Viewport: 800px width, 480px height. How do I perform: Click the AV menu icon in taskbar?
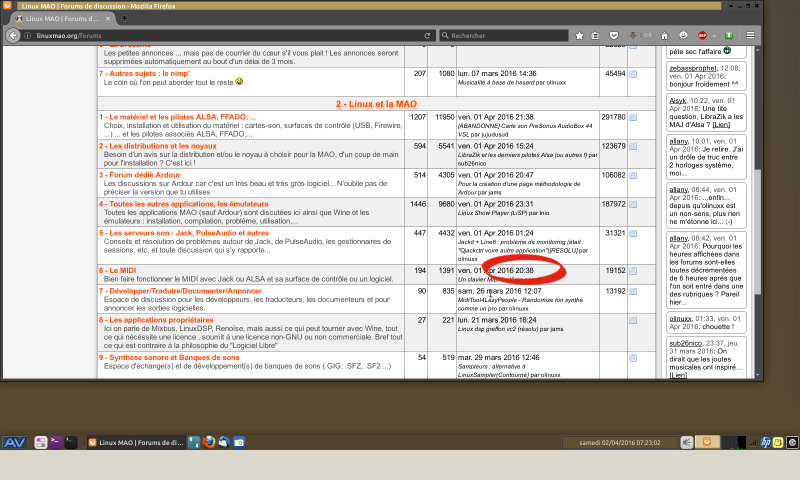(14, 442)
